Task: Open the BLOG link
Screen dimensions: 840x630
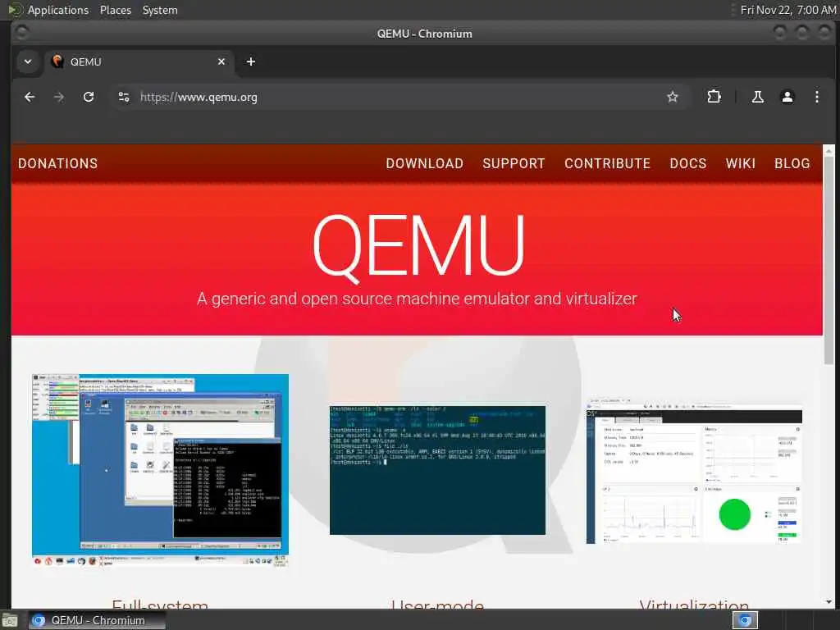Action: [x=792, y=163]
